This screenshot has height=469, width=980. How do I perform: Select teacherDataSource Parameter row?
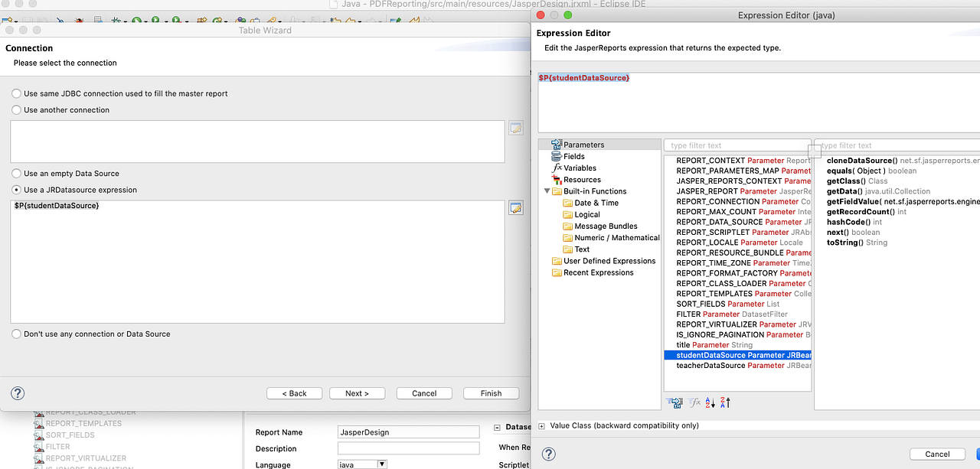(x=737, y=366)
